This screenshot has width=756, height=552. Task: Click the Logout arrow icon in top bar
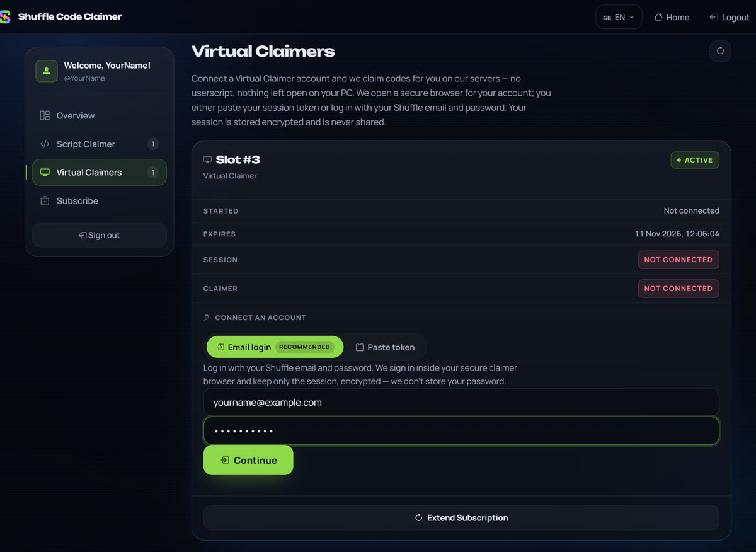click(x=714, y=17)
